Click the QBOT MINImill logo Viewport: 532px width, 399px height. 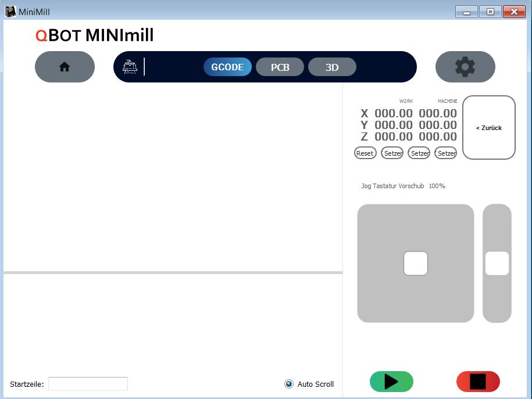click(95, 35)
